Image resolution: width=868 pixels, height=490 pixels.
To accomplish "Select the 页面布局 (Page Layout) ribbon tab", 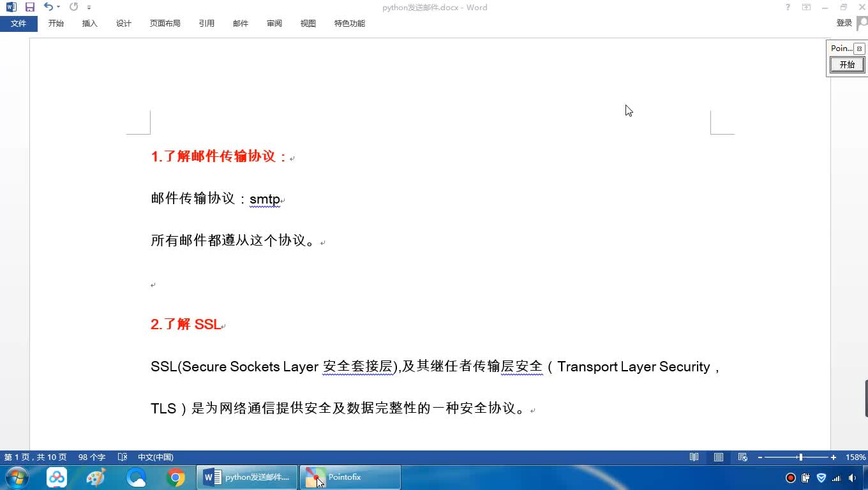I will (165, 23).
